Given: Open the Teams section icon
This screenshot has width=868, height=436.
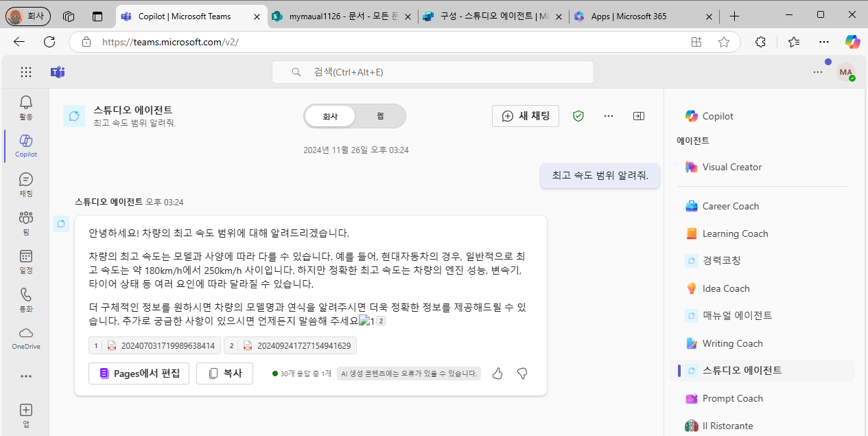Looking at the screenshot, I should [26, 222].
